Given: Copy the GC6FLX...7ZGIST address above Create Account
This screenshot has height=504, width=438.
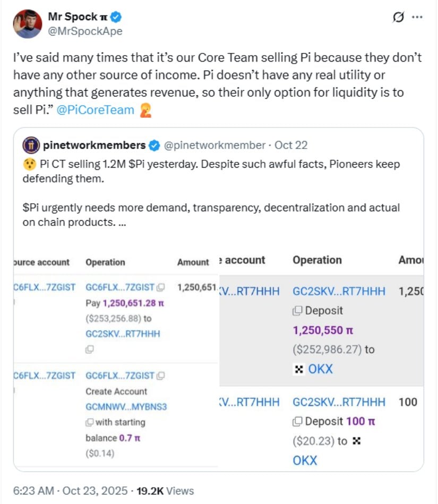Looking at the screenshot, I should click(161, 376).
